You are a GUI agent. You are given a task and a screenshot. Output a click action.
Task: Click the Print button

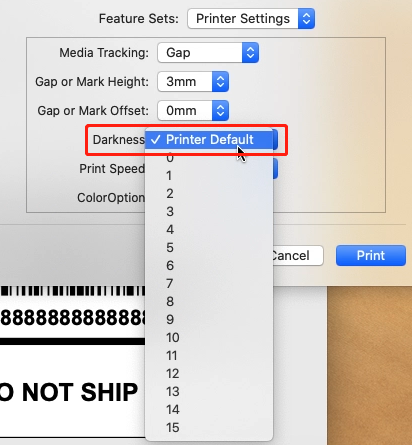click(371, 256)
